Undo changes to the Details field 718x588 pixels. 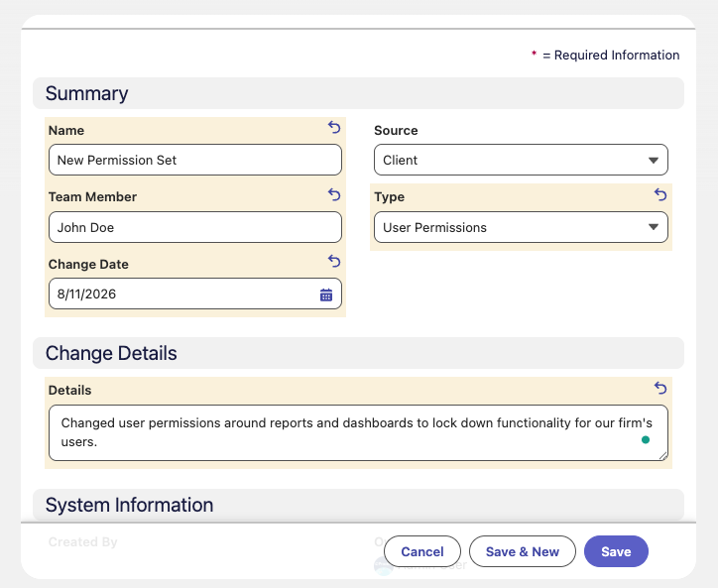[660, 388]
